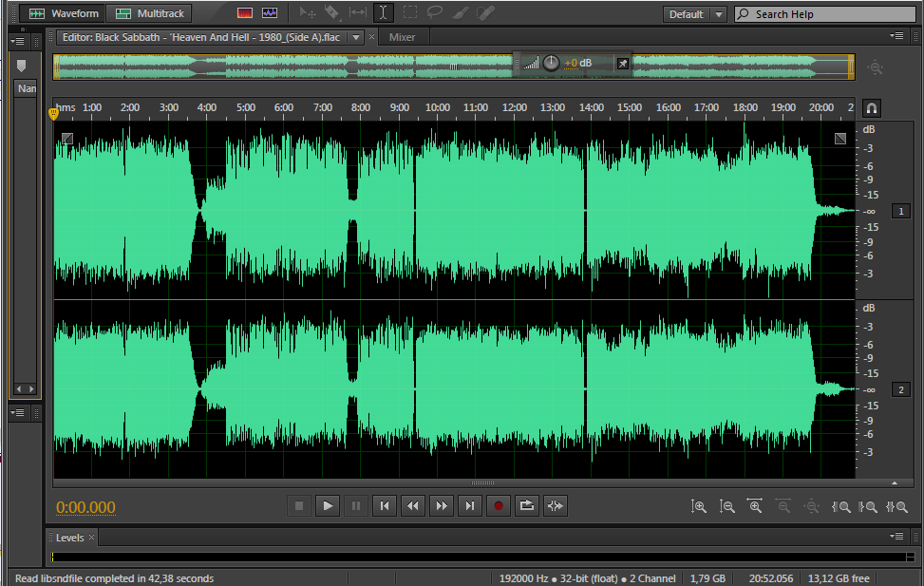This screenshot has height=586, width=924.
Task: Move playhead to previous marker
Action: pyautogui.click(x=385, y=506)
